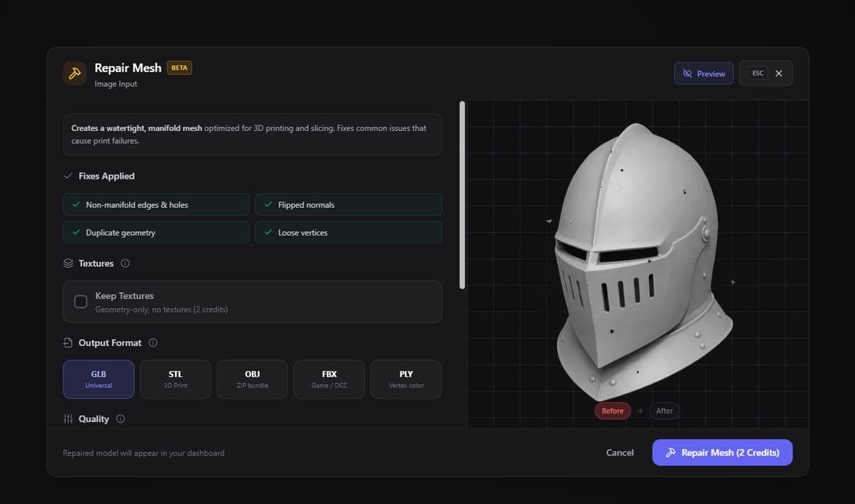Screen dimensions: 855x504
Task: Click the info icon next to Textures
Action: pyautogui.click(x=125, y=263)
